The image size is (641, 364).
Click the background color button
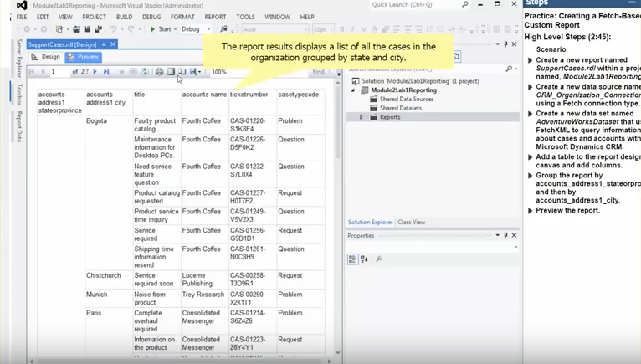[385, 29]
